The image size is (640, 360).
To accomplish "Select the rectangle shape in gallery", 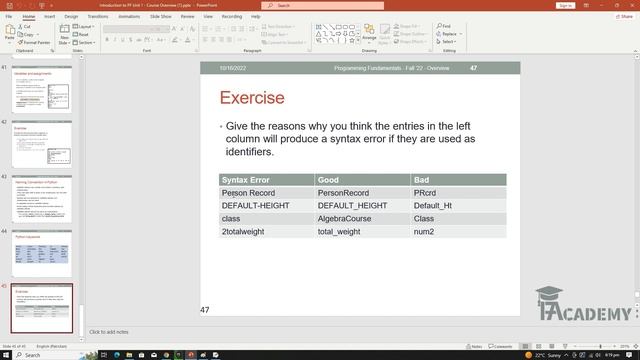I will [x=338, y=27].
